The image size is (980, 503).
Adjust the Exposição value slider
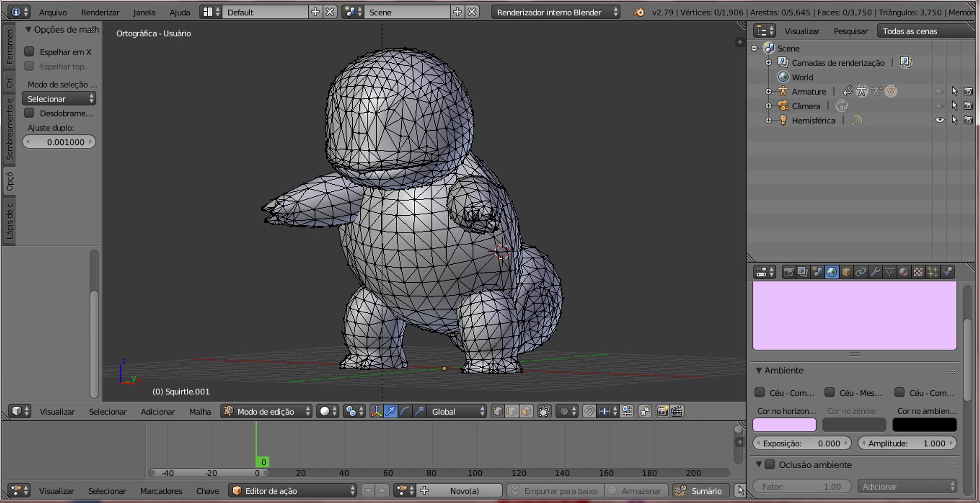(x=802, y=443)
